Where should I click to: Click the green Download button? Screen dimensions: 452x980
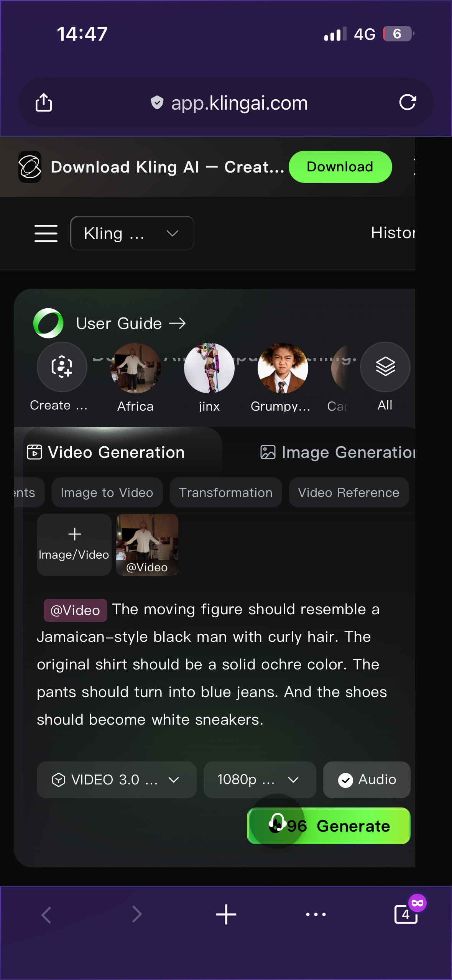click(340, 167)
